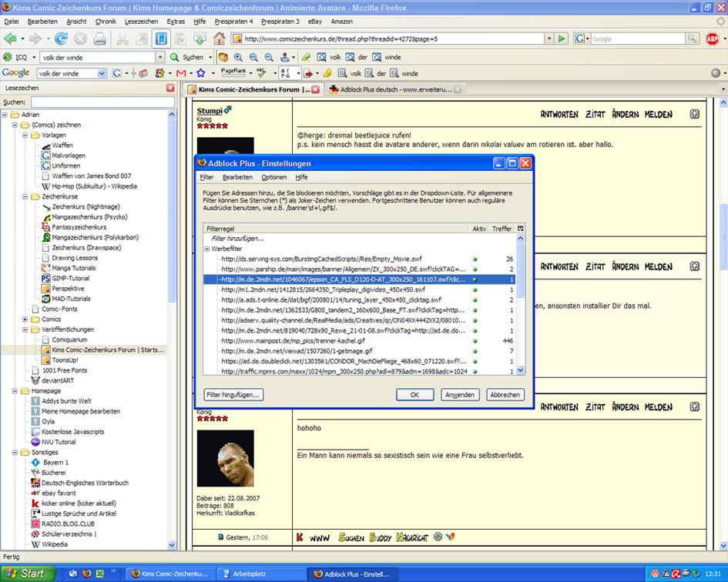Open the column picker icon in the filter list
728x582 pixels.
click(x=520, y=229)
